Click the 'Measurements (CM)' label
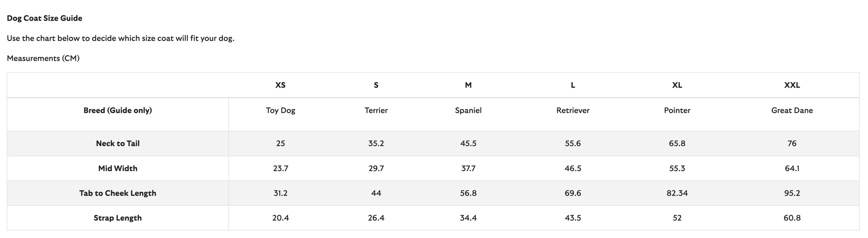This screenshot has width=868, height=238. click(43, 58)
